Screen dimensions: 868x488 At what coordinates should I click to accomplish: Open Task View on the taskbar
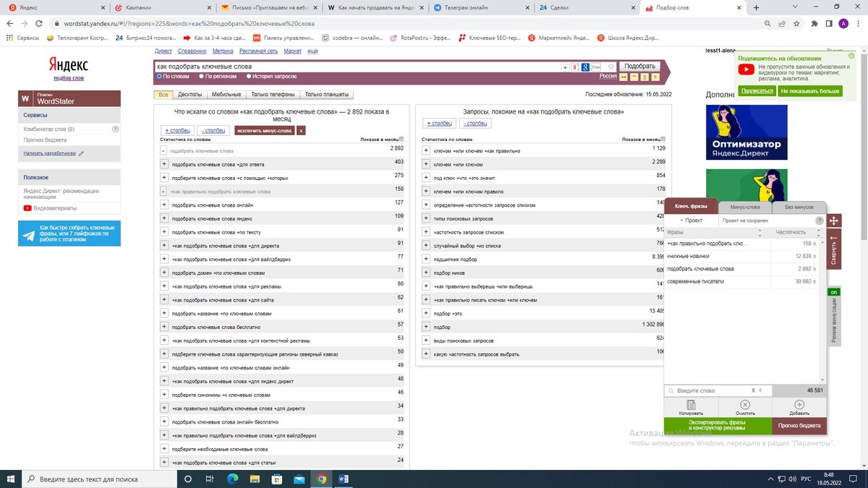click(x=210, y=479)
